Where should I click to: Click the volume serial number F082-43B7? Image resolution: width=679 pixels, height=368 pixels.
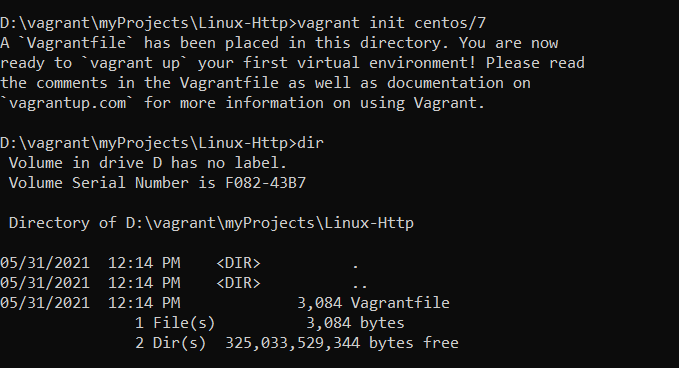[265, 183]
